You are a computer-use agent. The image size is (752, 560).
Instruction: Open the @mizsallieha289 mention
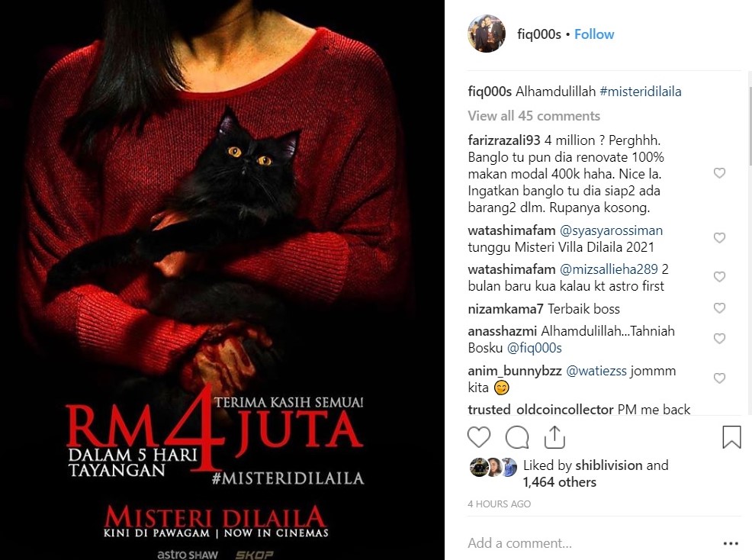[609, 269]
